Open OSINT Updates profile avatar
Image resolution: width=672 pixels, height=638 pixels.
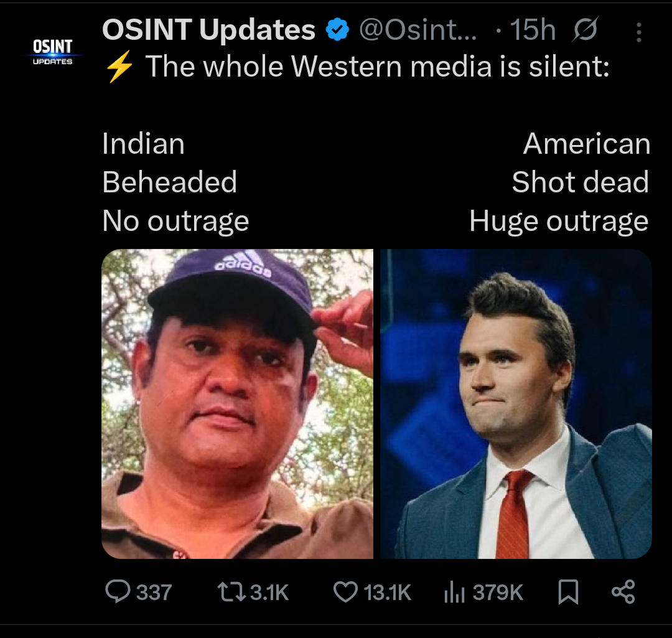click(x=53, y=52)
